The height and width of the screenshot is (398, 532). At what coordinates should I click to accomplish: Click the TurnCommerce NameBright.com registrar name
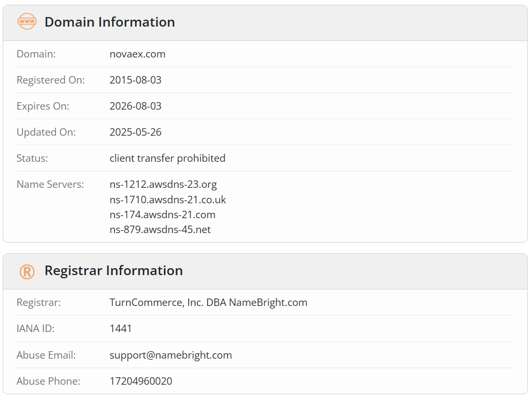tap(209, 302)
